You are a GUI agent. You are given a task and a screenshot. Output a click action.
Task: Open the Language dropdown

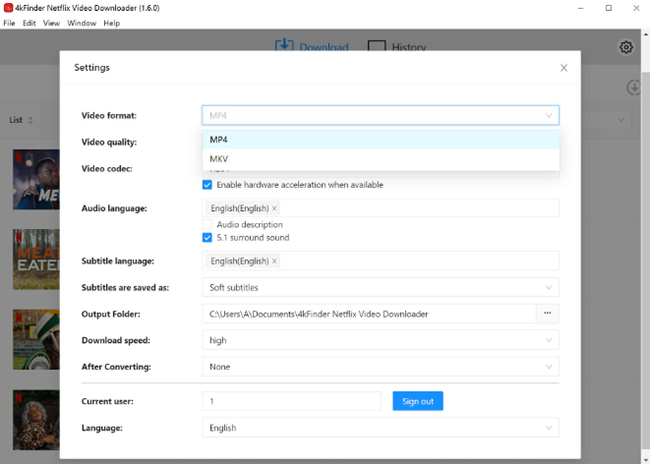coord(381,428)
